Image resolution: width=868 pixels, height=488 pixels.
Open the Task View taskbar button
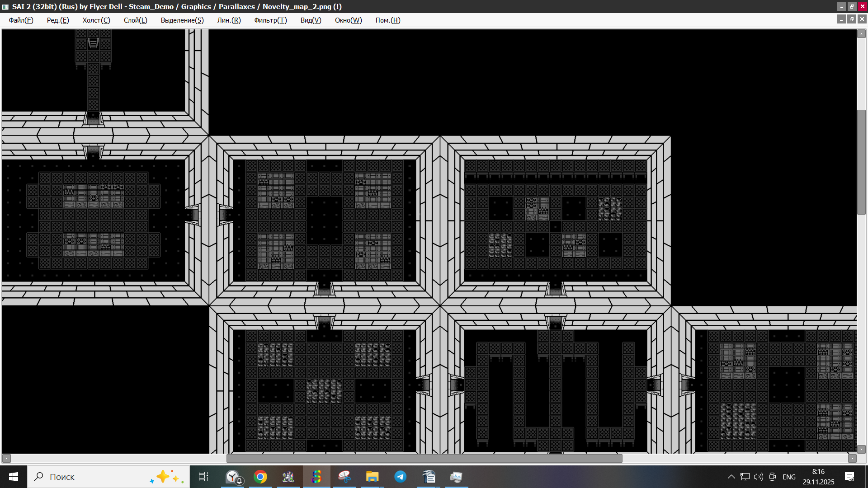click(x=203, y=477)
